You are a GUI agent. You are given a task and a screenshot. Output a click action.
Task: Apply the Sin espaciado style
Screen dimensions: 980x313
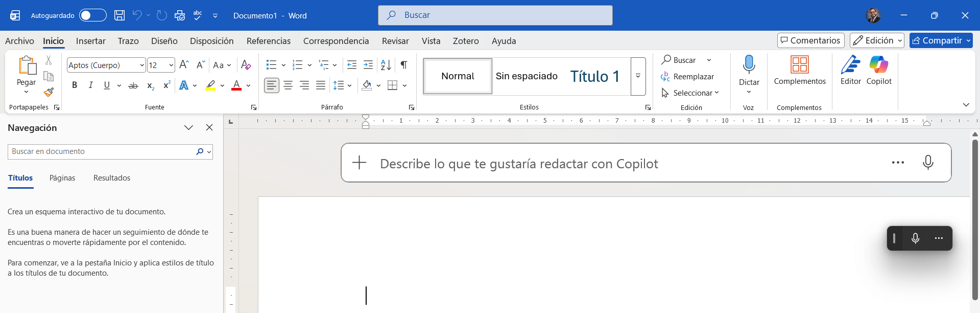527,76
